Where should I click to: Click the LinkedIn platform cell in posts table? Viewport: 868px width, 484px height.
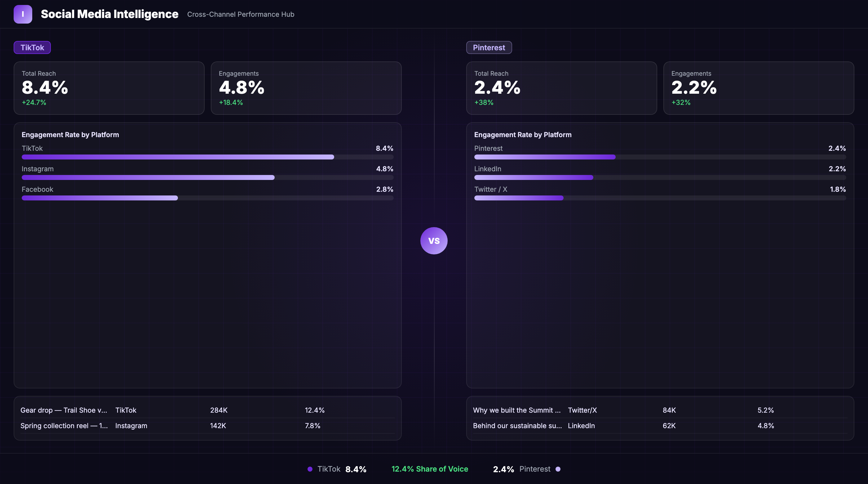[581, 426]
